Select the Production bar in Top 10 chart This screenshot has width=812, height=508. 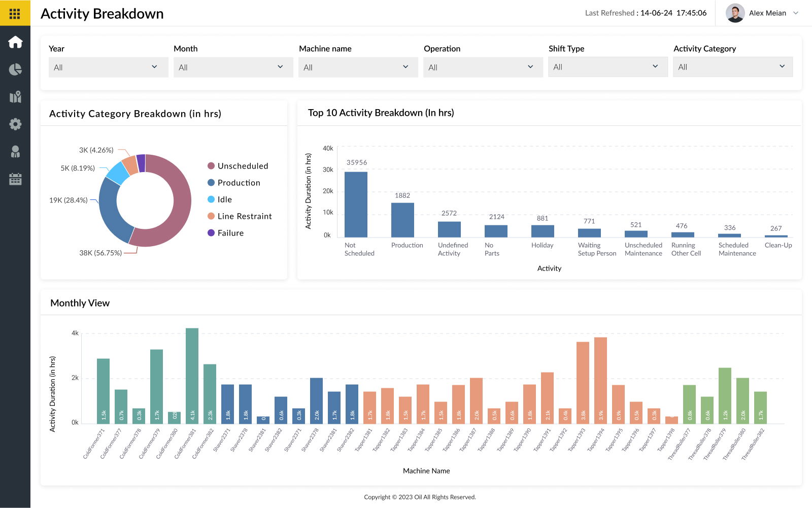coord(402,220)
